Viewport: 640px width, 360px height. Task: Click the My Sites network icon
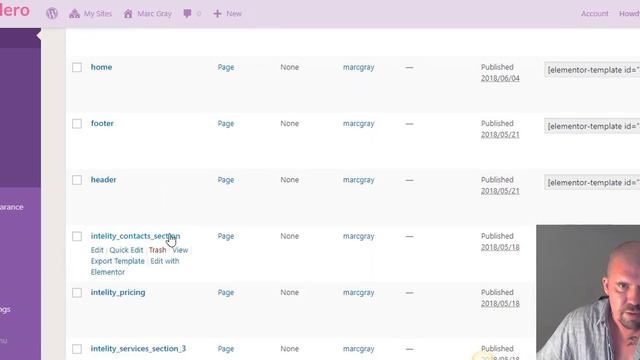pyautogui.click(x=74, y=13)
